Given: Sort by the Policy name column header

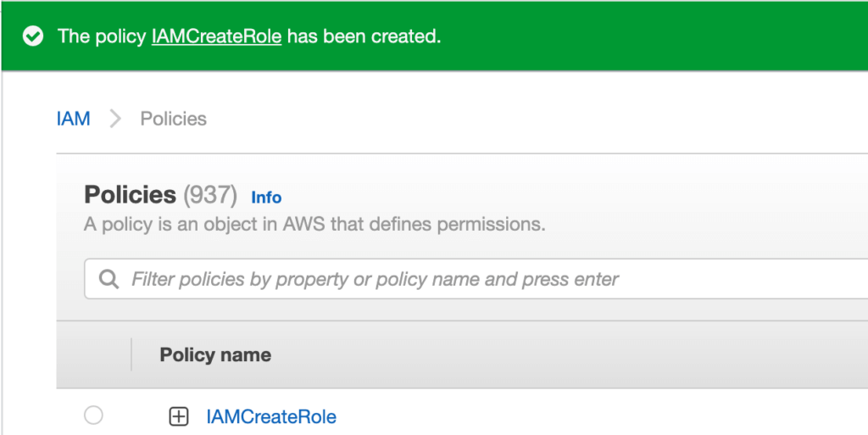Looking at the screenshot, I should click(x=215, y=354).
